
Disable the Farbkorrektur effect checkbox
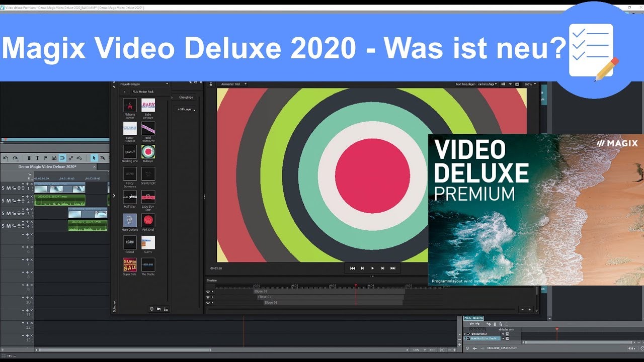tap(469, 334)
